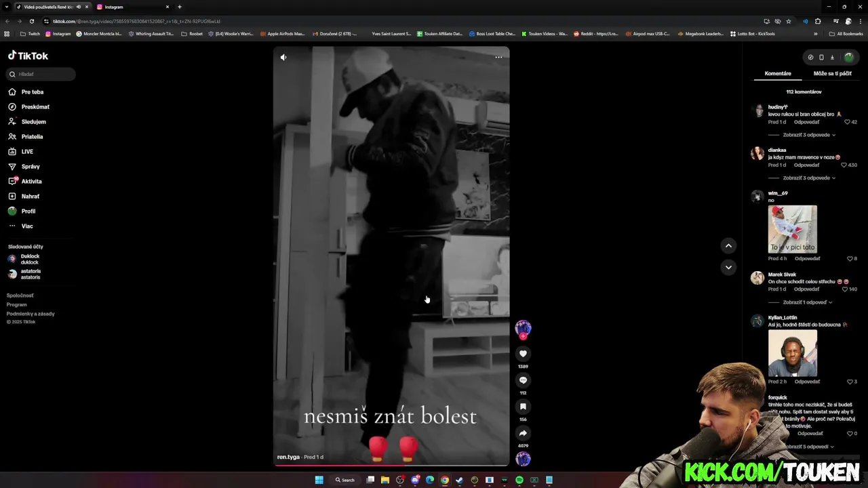Open Preskúmať page
The image size is (868, 488).
tap(28, 107)
